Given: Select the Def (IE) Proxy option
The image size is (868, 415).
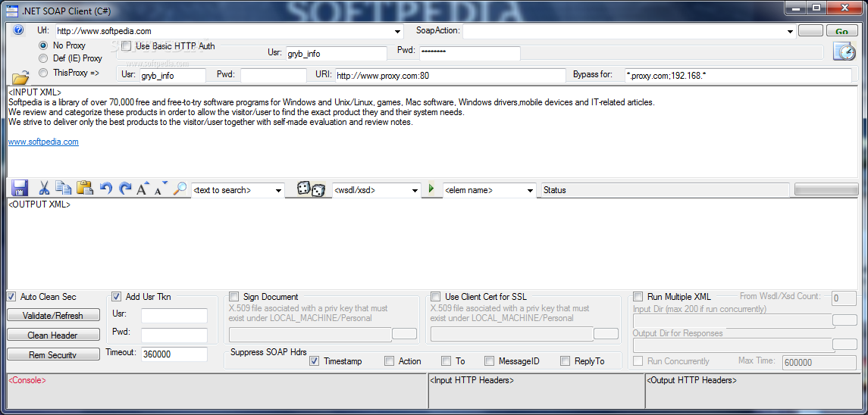Looking at the screenshot, I should [x=42, y=58].
